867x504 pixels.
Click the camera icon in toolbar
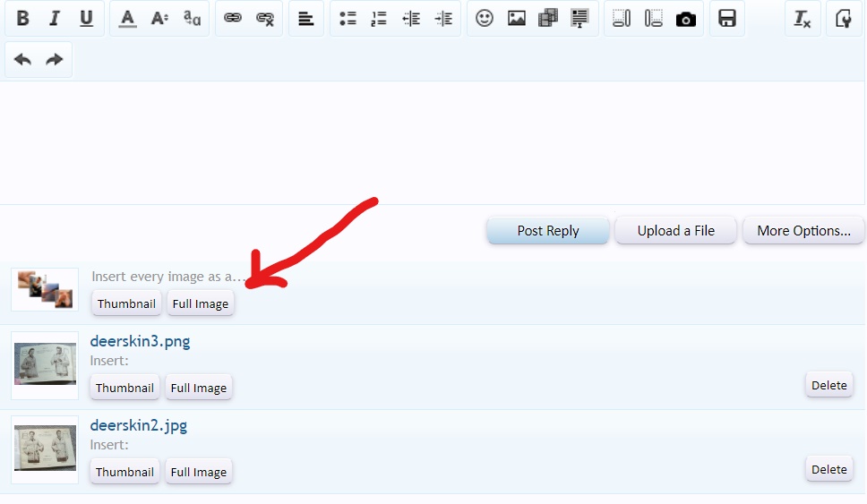(686, 19)
